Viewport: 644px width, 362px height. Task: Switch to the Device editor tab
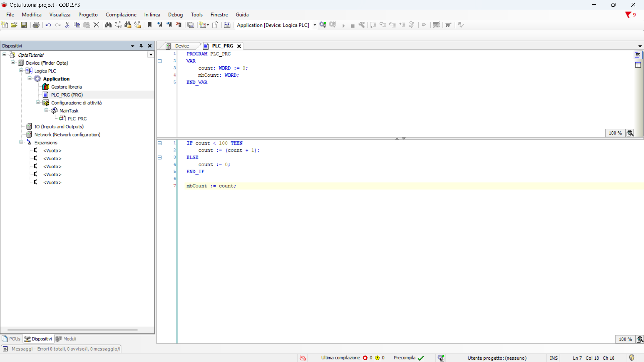click(x=181, y=46)
